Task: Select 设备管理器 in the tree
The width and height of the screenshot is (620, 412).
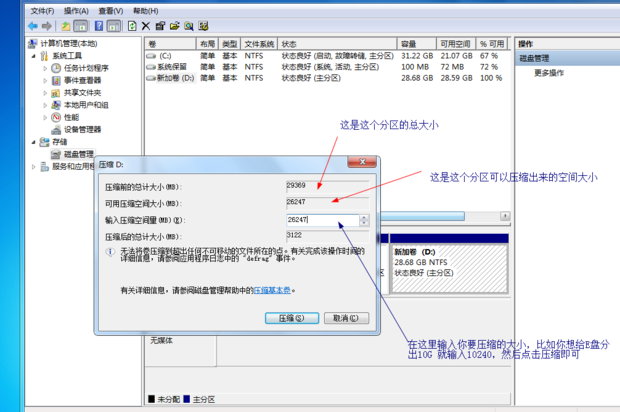Action: (x=82, y=129)
